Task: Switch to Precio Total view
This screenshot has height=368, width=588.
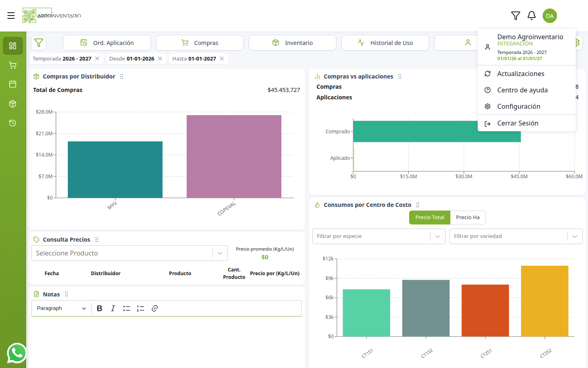Action: point(430,218)
